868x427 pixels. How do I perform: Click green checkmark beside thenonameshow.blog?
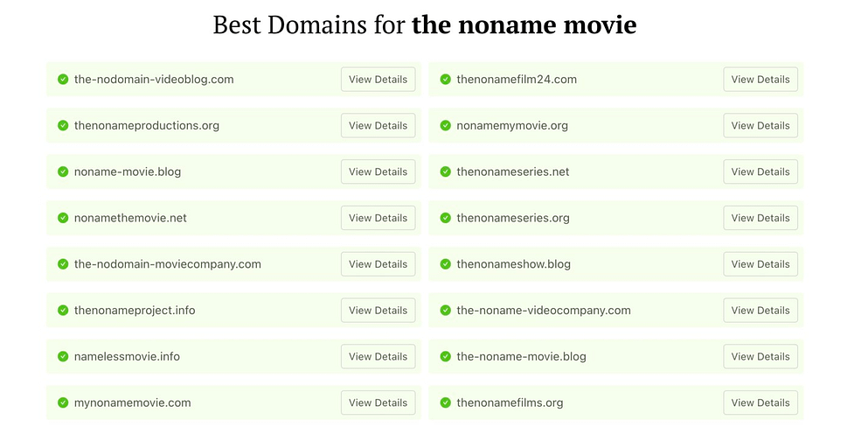coord(445,264)
